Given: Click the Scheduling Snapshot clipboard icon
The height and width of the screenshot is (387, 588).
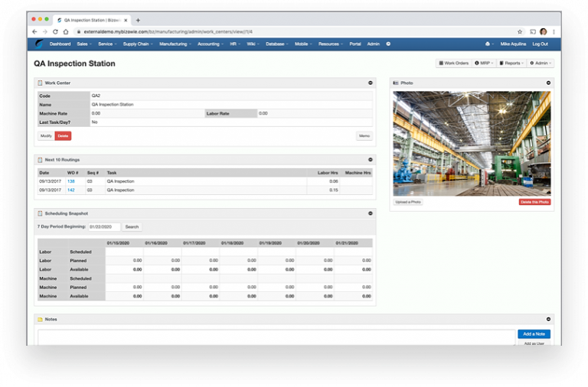Looking at the screenshot, I should [x=40, y=213].
